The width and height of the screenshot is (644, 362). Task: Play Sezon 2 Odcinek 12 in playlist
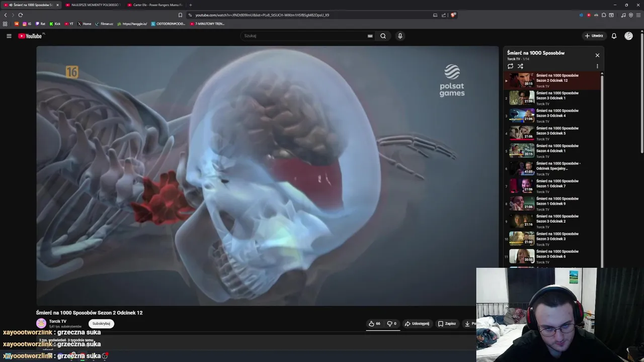tap(552, 80)
